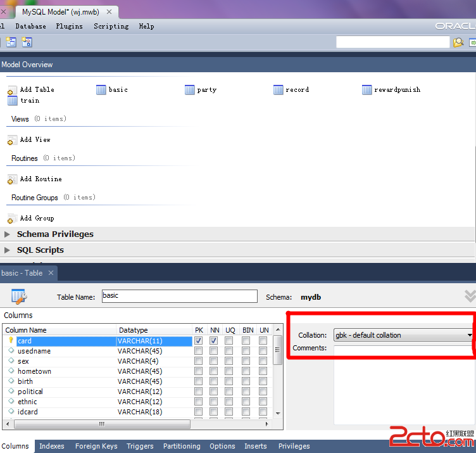The height and width of the screenshot is (453, 476).
Task: Open the Scripting menu
Action: 111,27
